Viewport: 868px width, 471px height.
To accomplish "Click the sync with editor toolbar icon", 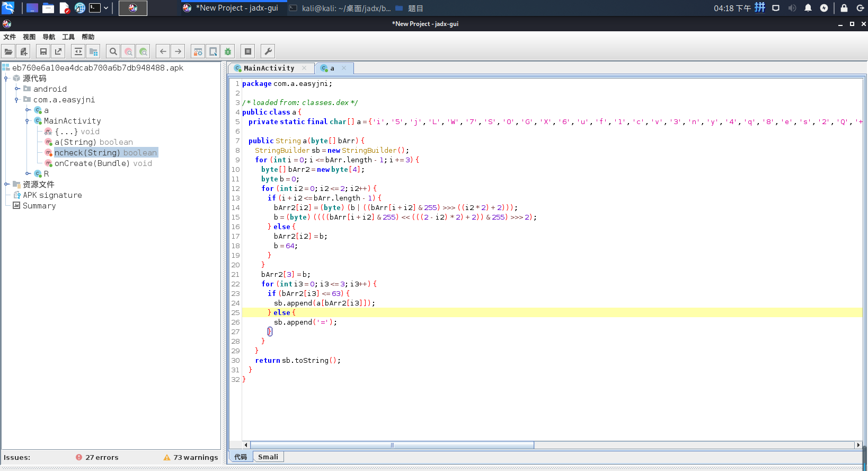I will click(78, 51).
